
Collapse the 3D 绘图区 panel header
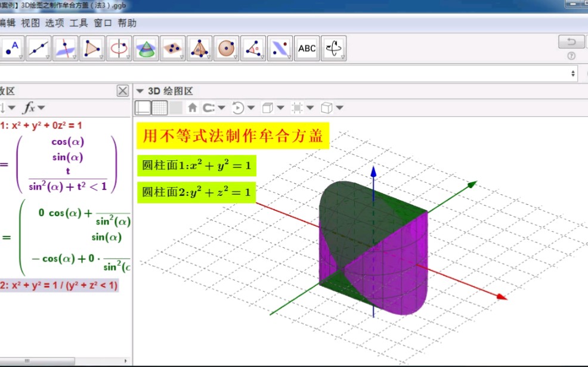140,90
